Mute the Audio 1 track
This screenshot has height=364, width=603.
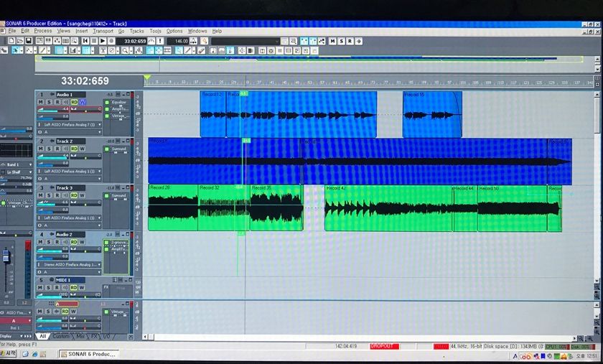[x=40, y=102]
